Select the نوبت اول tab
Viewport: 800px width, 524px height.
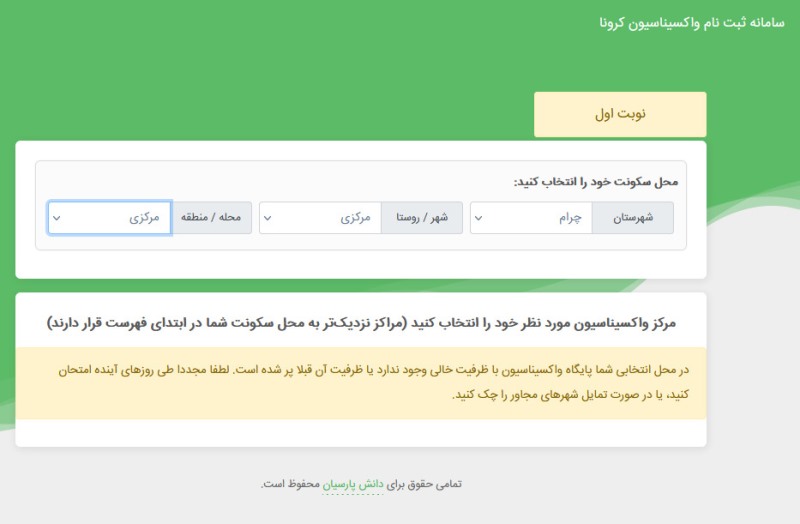click(620, 114)
